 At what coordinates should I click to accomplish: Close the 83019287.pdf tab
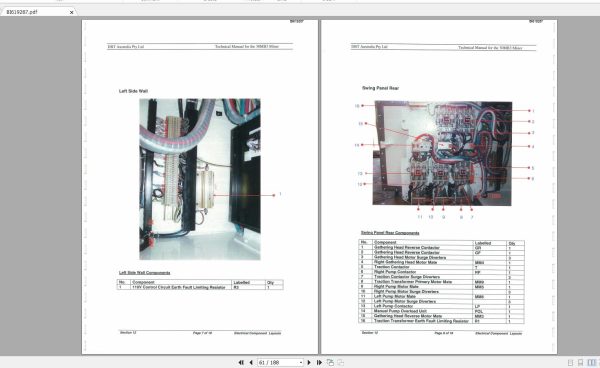72,12
